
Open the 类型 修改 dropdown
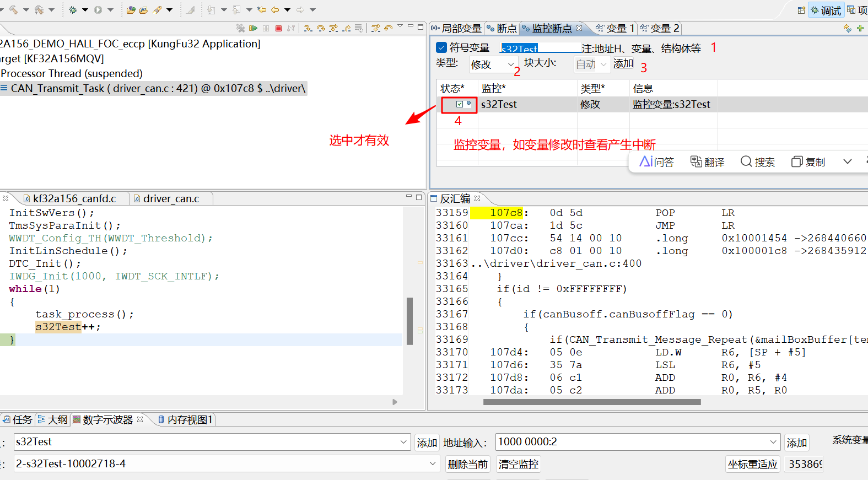tap(493, 64)
